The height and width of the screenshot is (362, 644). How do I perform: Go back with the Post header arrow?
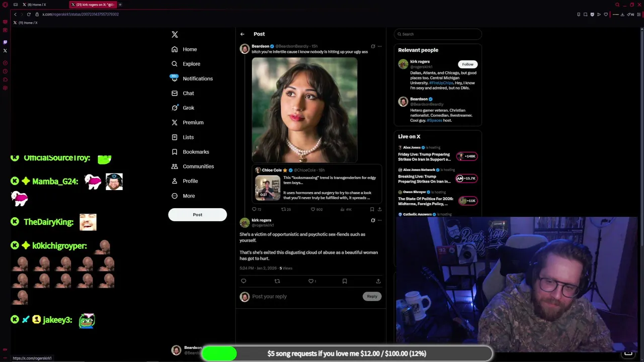click(242, 34)
